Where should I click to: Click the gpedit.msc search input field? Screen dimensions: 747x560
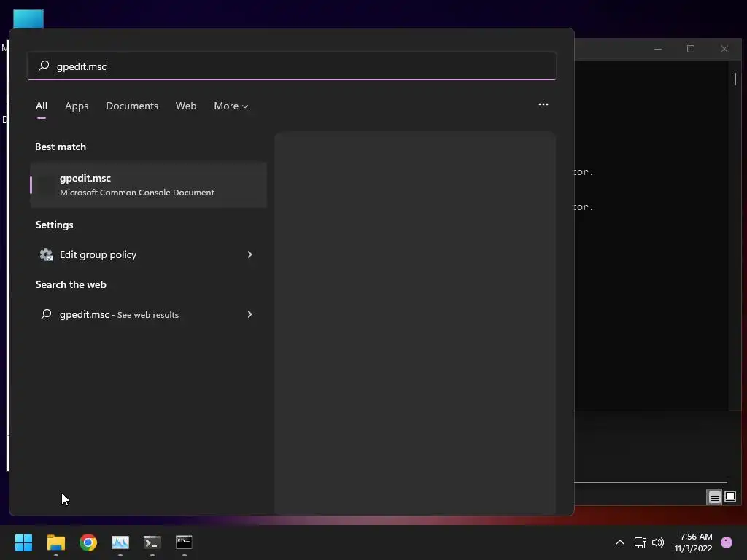click(292, 66)
